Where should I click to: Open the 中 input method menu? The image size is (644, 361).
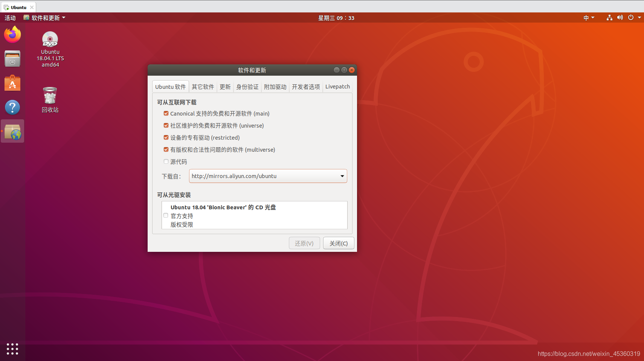pyautogui.click(x=589, y=18)
